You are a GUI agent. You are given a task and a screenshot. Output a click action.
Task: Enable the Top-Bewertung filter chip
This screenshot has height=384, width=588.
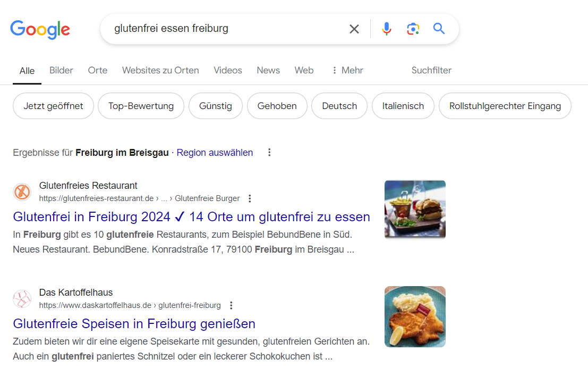click(x=141, y=106)
